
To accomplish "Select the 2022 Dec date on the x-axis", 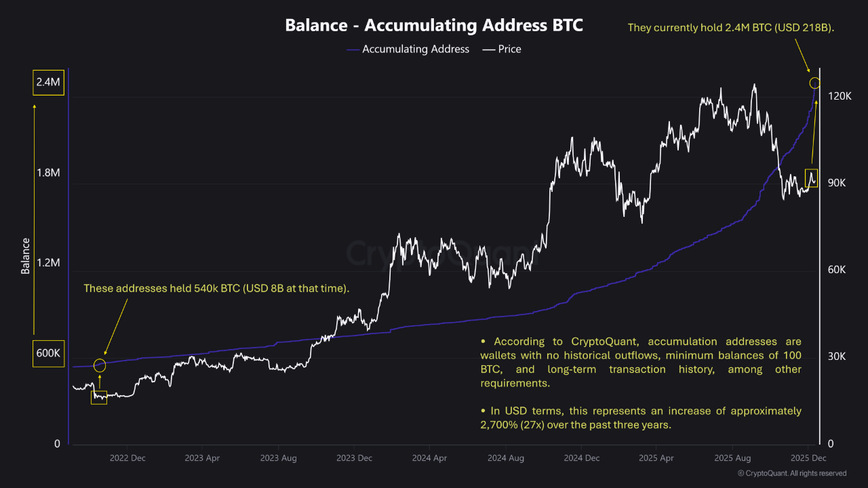I will click(x=127, y=458).
